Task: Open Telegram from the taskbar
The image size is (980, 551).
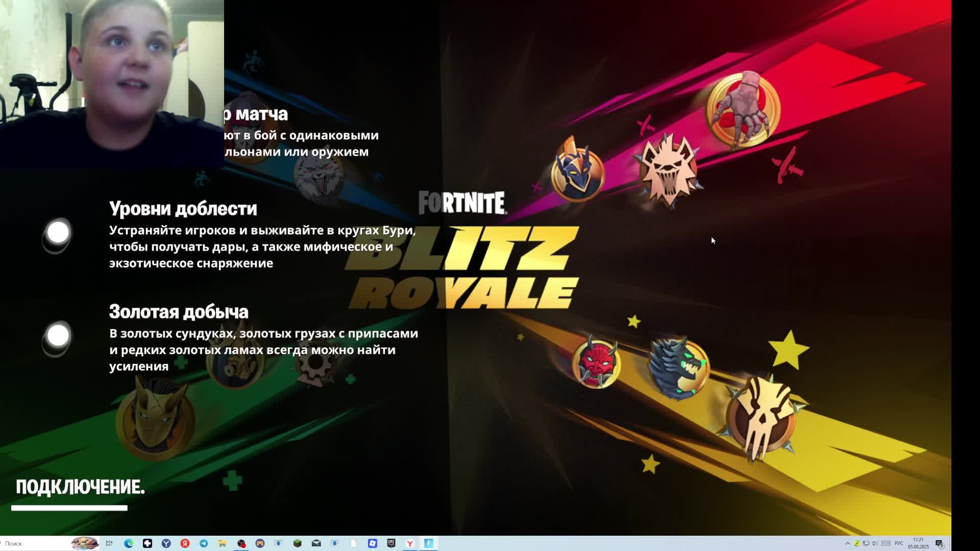Action: coord(204,543)
